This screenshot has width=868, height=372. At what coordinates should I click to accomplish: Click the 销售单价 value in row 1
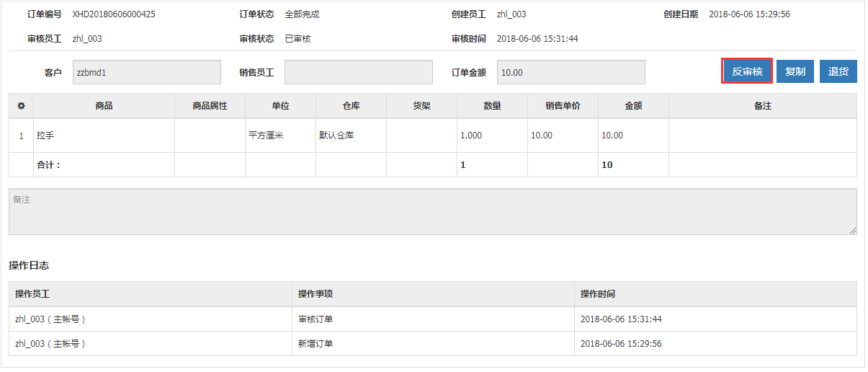click(x=542, y=136)
